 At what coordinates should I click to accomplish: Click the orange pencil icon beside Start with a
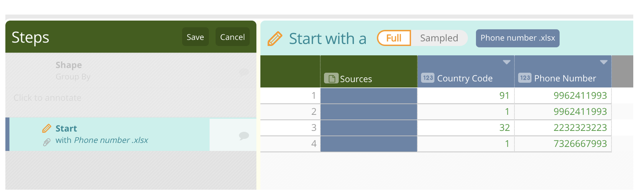pos(274,39)
